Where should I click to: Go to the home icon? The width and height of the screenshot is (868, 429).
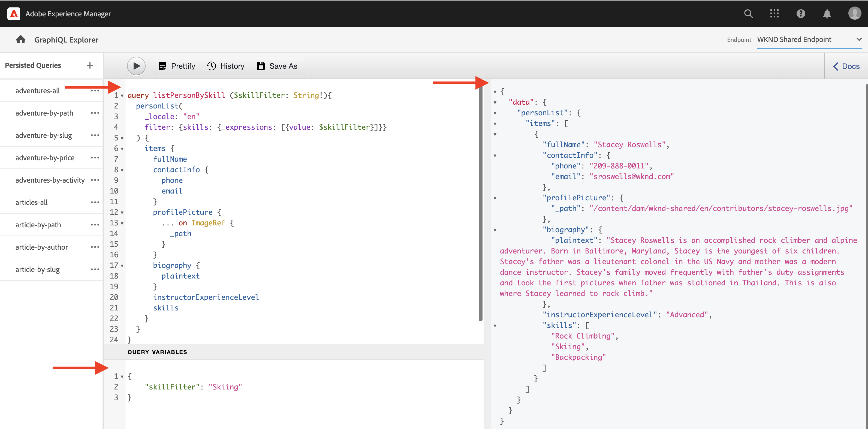point(20,40)
